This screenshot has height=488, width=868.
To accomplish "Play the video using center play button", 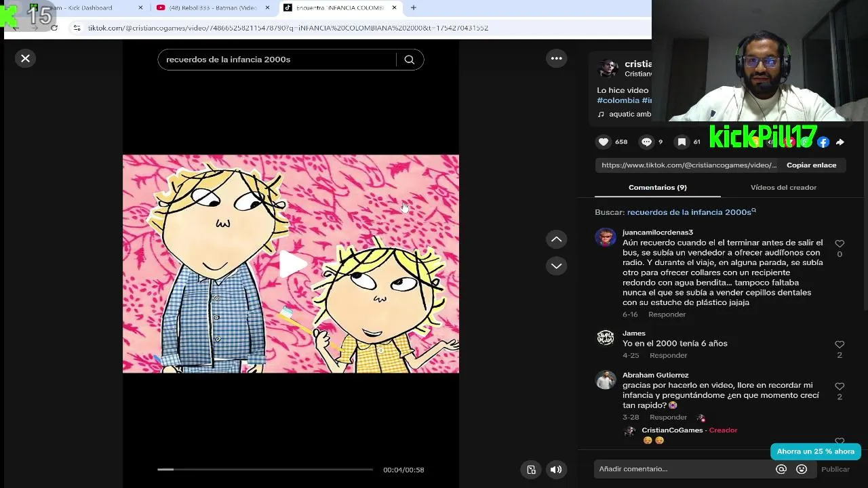I will pos(292,264).
